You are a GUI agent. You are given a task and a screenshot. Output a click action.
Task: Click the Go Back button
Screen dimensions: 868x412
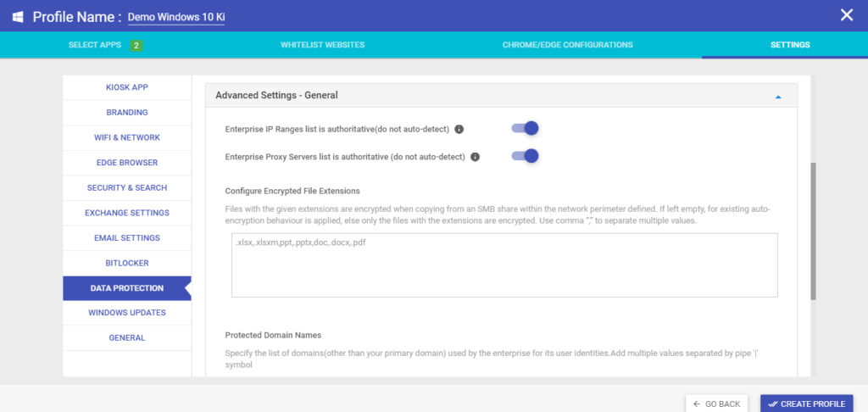tap(716, 404)
